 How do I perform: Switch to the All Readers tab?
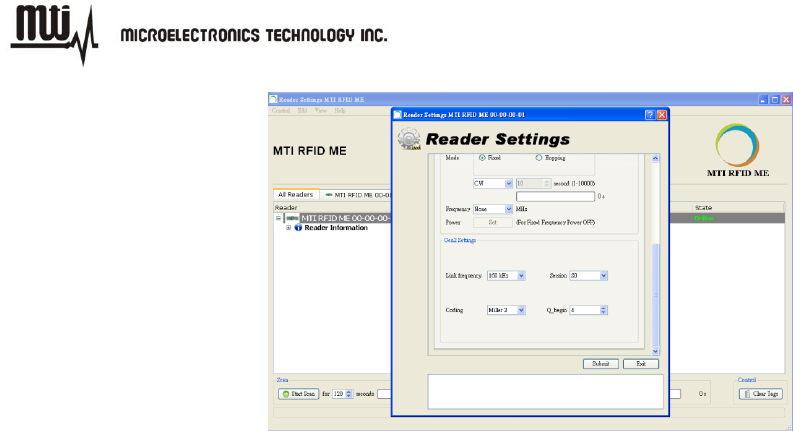point(296,194)
